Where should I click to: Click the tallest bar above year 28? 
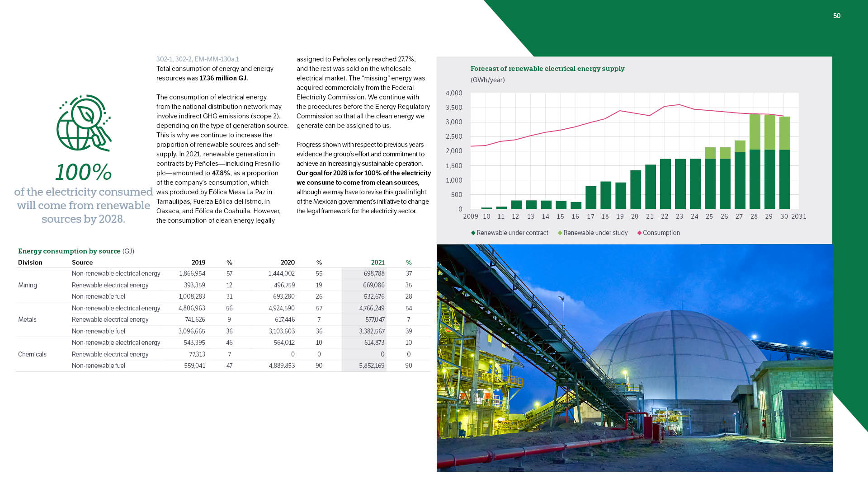coord(755,162)
